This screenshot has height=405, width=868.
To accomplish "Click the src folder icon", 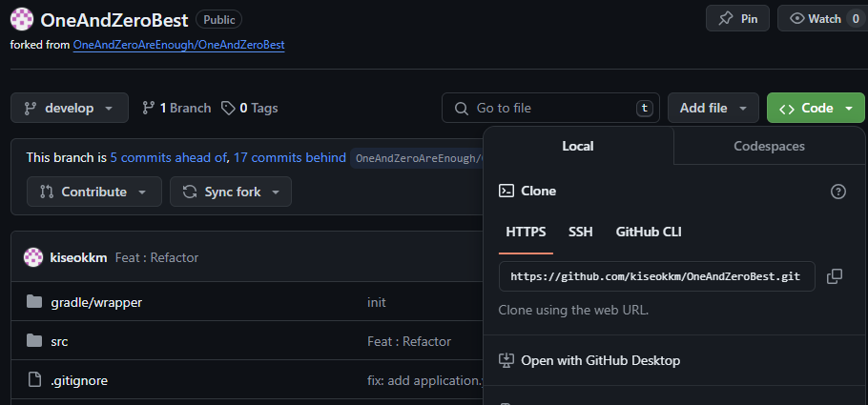I will coord(34,341).
